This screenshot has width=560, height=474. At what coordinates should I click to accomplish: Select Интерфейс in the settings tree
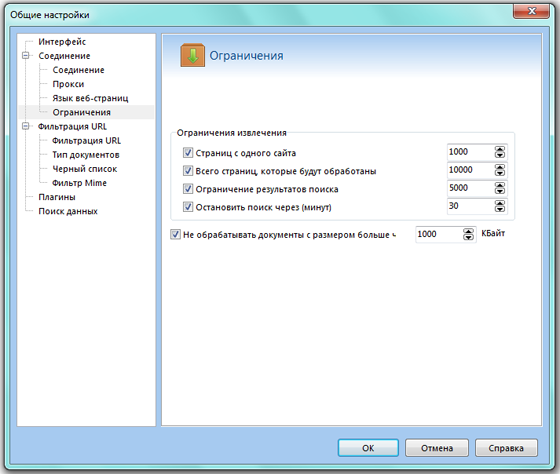62,42
